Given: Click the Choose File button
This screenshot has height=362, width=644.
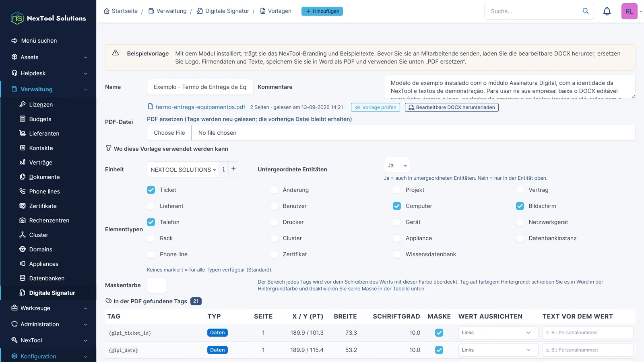Looking at the screenshot, I should click(x=169, y=133).
